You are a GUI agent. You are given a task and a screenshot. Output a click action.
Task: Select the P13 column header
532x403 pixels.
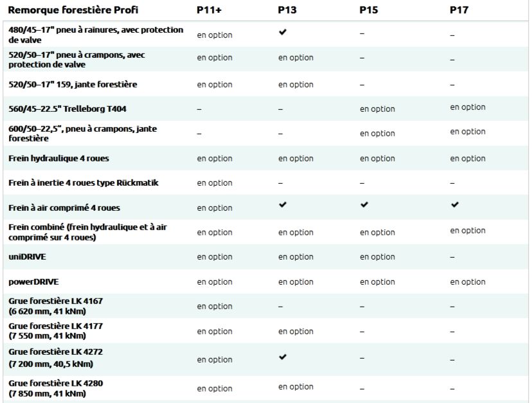287,10
